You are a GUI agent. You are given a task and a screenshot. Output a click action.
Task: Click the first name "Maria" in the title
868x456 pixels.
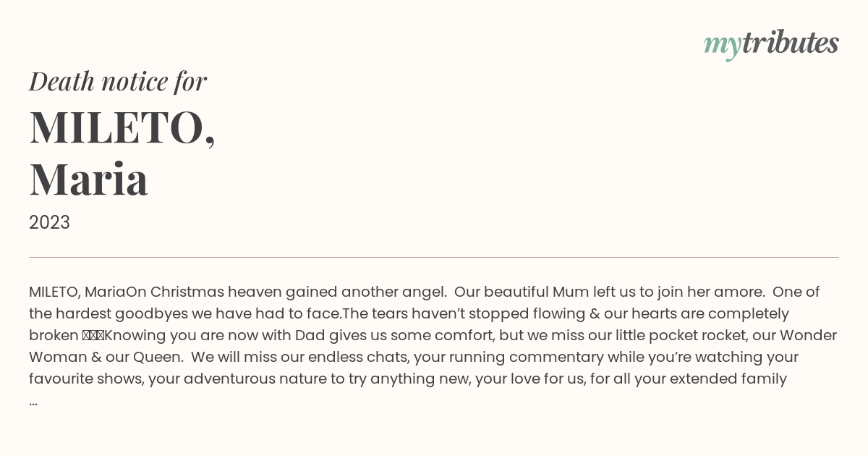89,179
